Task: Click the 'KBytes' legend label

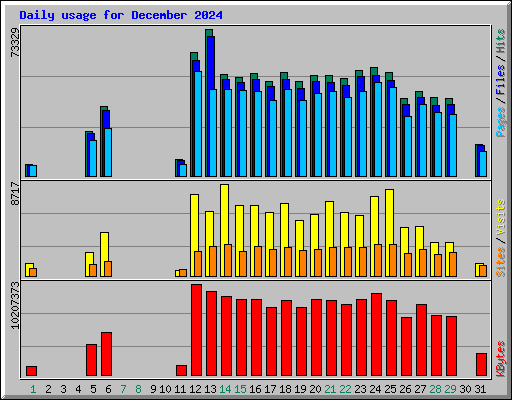Action: pos(501,359)
